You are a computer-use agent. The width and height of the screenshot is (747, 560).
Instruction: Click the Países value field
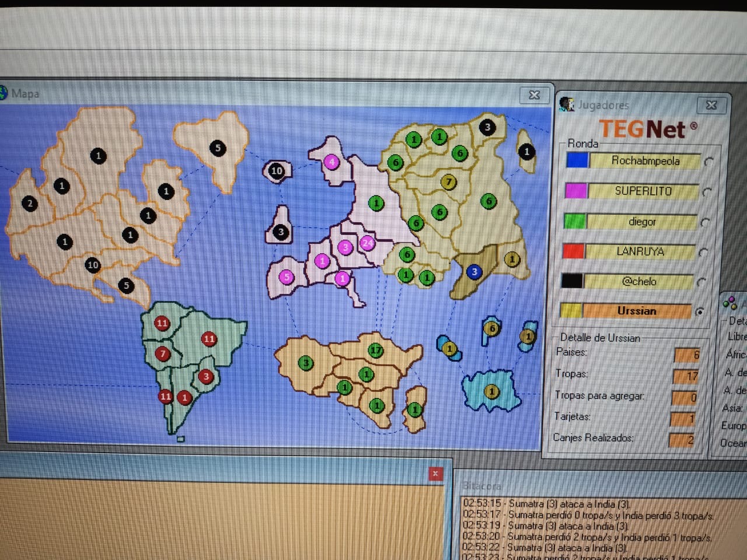pyautogui.click(x=687, y=354)
